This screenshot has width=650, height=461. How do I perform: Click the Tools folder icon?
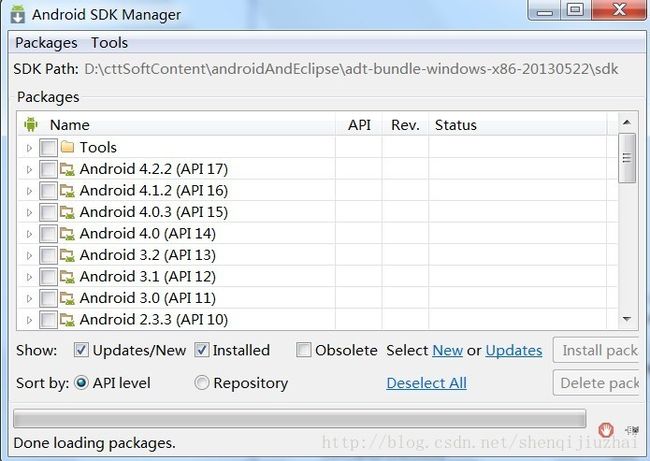[67, 147]
